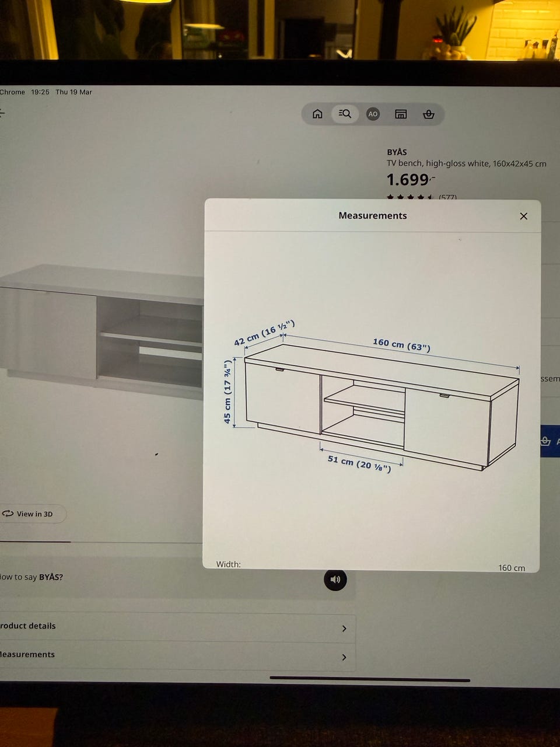Click the back arrow icon
Viewport: 560px width, 747px height.
2,113
